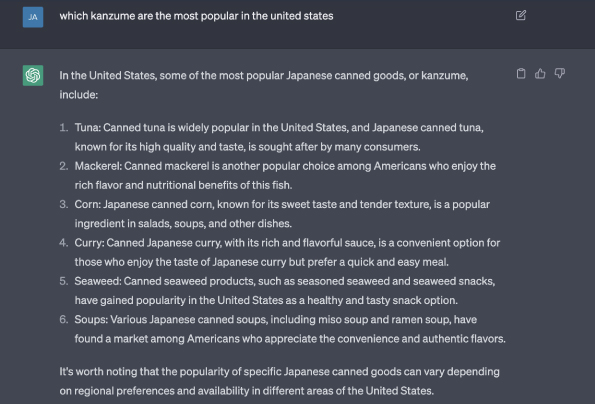The height and width of the screenshot is (404, 595).
Task: Click list number 2 marker
Action: pos(64,166)
